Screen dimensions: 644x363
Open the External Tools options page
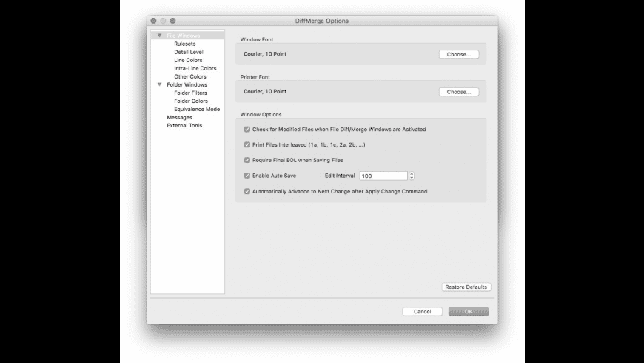[x=184, y=126]
